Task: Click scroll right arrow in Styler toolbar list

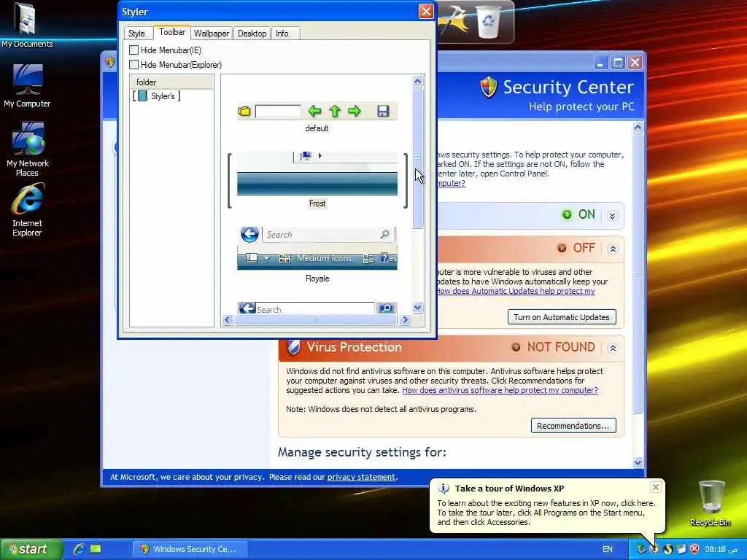Action: tap(405, 319)
